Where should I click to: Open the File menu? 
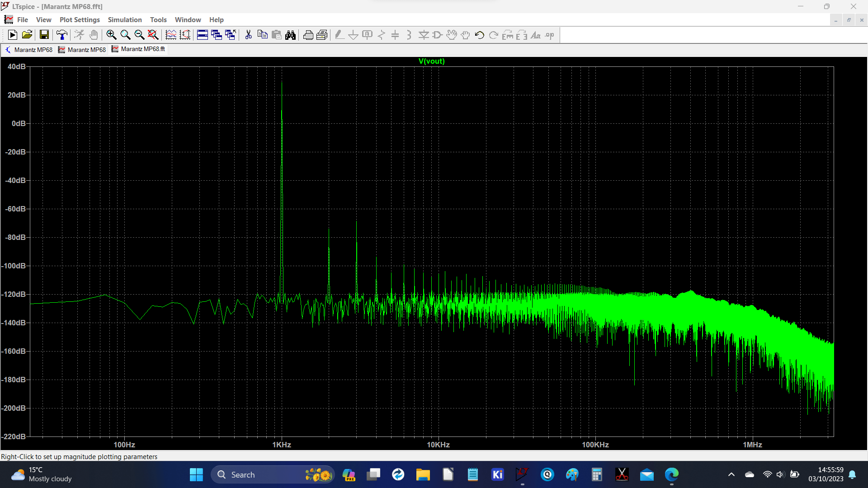pos(23,20)
